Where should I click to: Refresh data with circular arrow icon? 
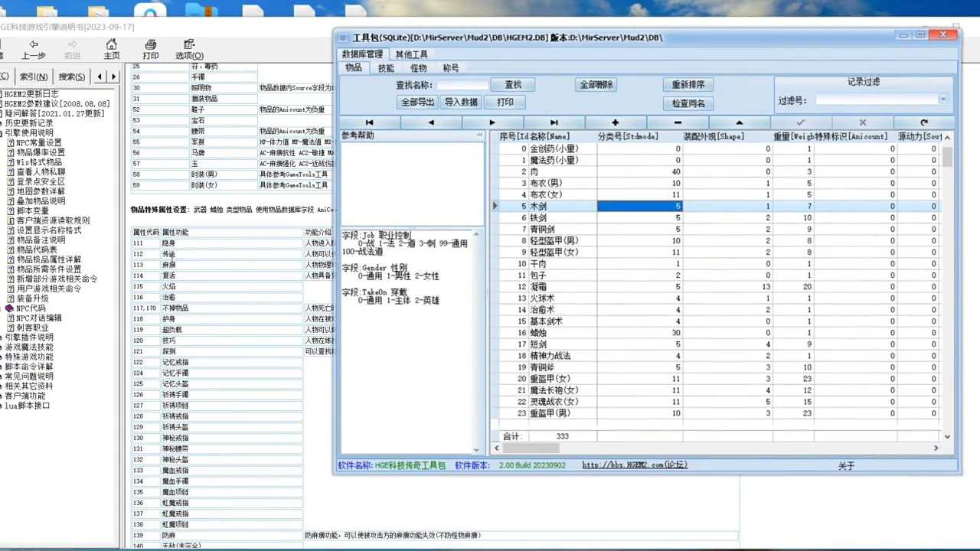(924, 122)
